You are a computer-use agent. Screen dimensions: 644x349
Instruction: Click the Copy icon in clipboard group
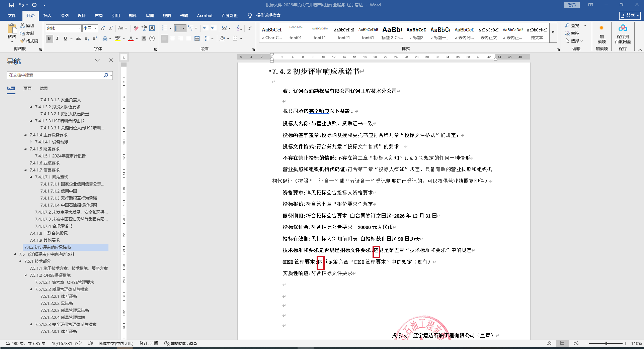(x=22, y=33)
